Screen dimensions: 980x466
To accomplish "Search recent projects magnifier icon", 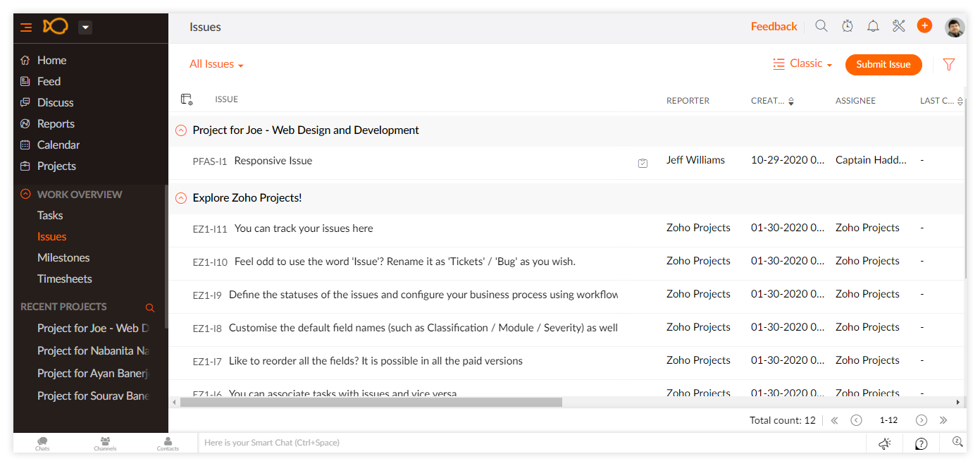I will (149, 307).
